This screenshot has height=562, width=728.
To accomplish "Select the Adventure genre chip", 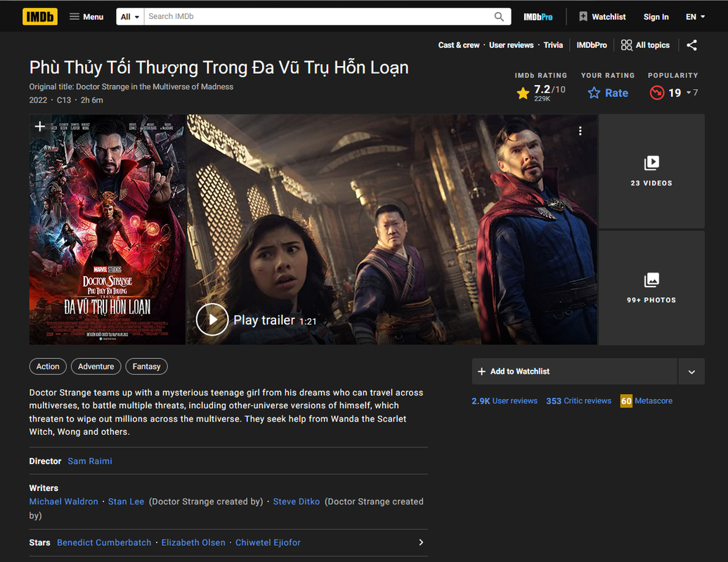I will (x=96, y=366).
